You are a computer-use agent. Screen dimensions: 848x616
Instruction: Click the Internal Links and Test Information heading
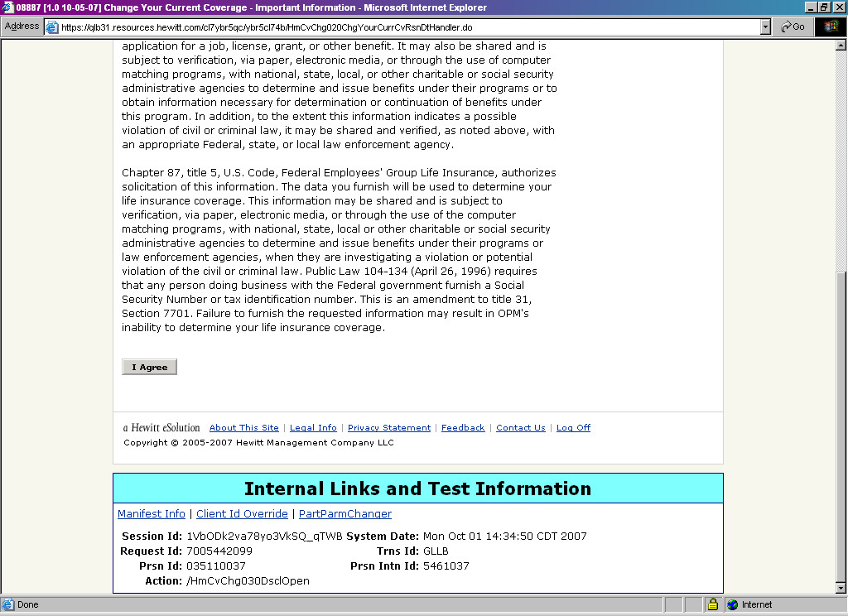point(417,488)
